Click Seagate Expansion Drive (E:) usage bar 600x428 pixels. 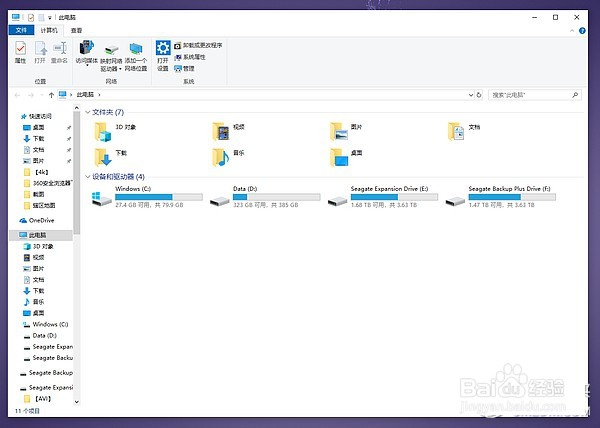(394, 197)
